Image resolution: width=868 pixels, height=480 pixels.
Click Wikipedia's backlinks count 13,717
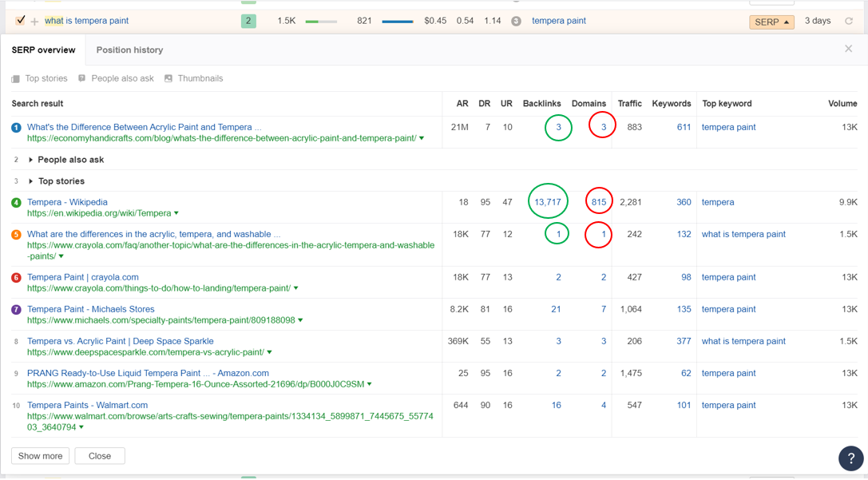[x=548, y=203]
